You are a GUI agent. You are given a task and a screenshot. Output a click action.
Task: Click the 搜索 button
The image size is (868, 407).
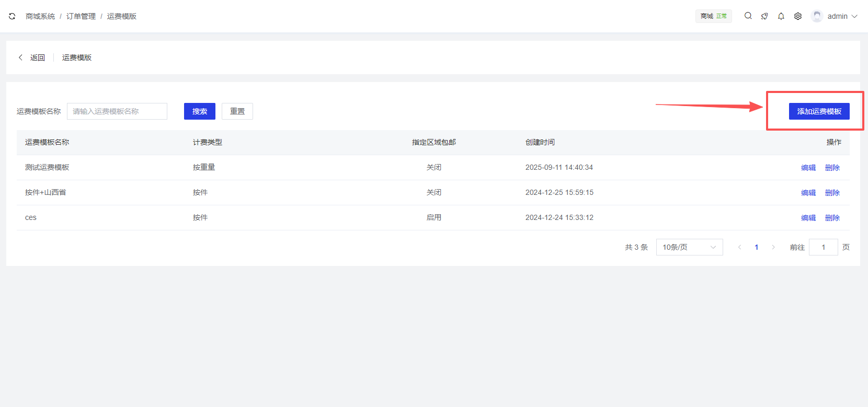[x=200, y=111]
